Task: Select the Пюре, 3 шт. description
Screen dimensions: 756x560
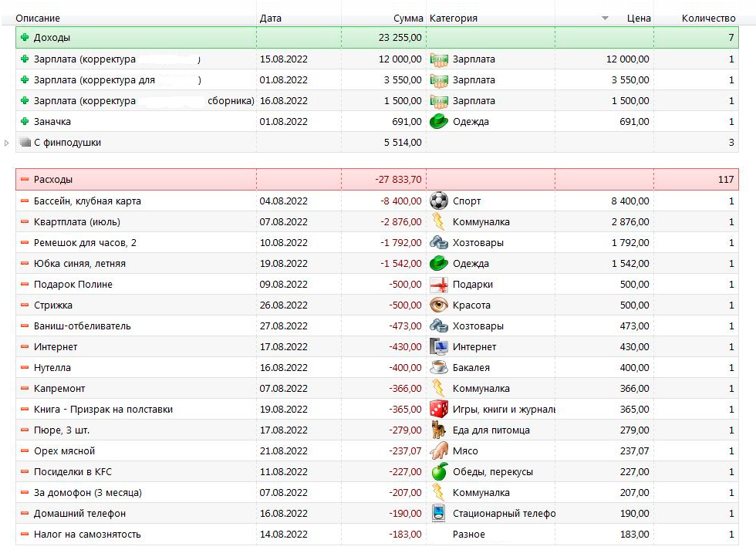Action: tap(62, 430)
